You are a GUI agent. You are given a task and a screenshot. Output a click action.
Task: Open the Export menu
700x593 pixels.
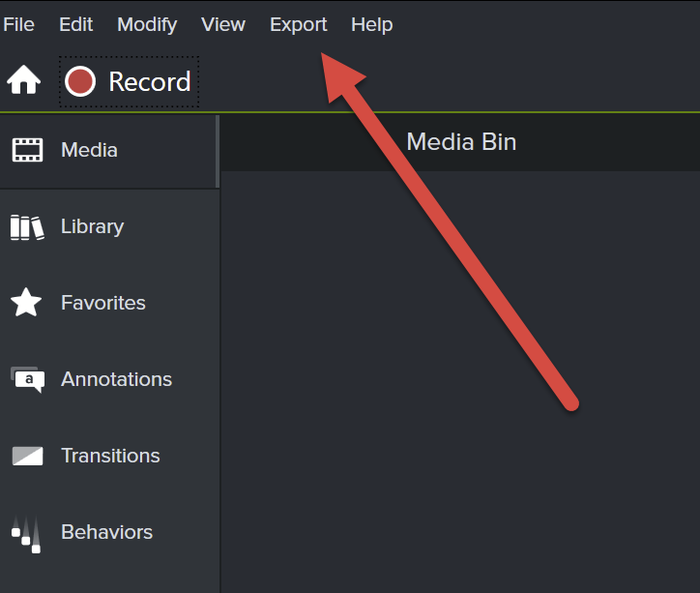pyautogui.click(x=299, y=24)
